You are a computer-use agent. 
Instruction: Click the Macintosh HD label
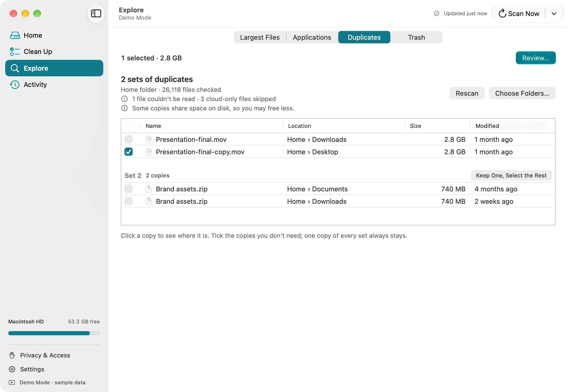[26, 321]
